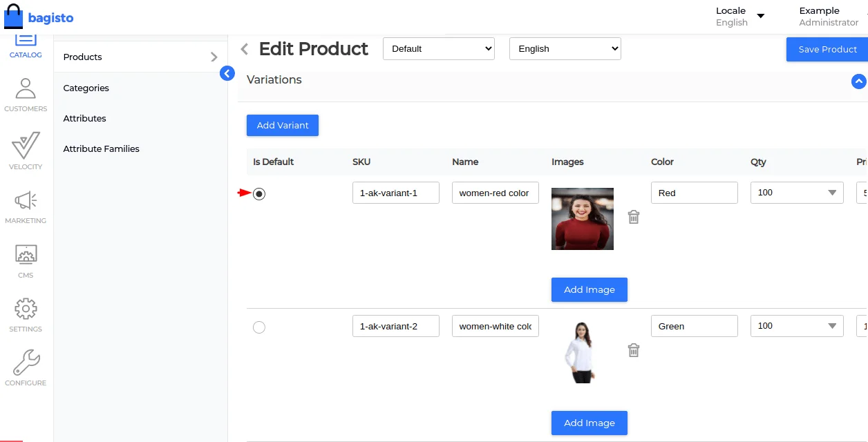
Task: Click the white shirt woman thumbnail
Action: (x=583, y=352)
